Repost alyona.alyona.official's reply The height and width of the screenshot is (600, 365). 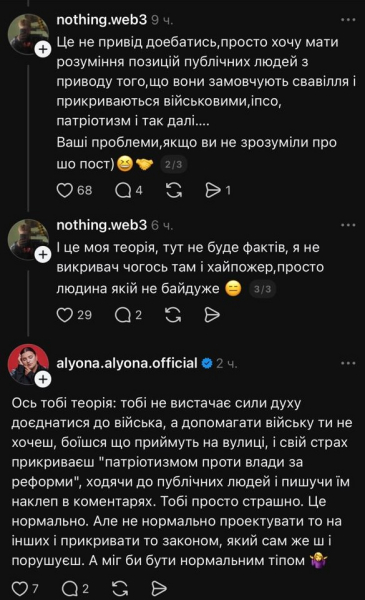(120, 588)
